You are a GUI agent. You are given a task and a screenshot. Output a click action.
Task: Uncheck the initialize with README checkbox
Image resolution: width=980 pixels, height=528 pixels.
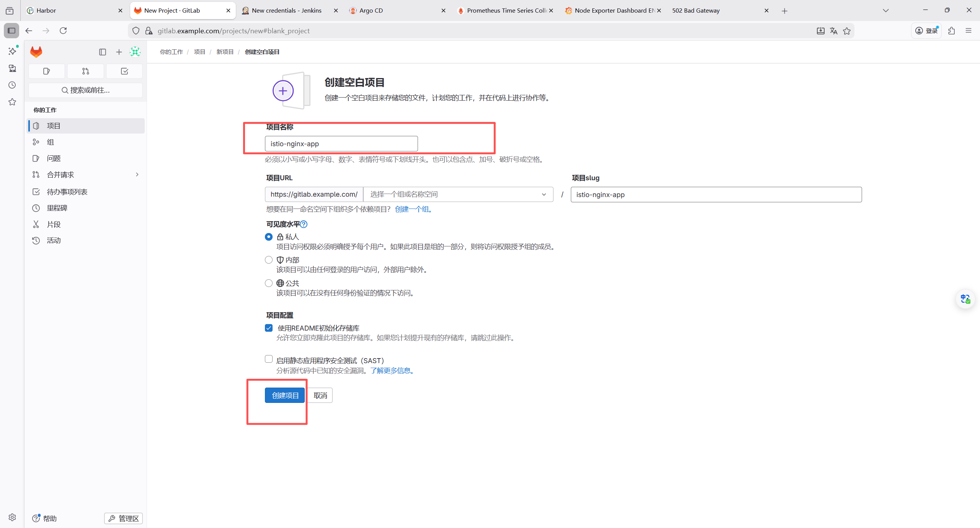click(269, 328)
